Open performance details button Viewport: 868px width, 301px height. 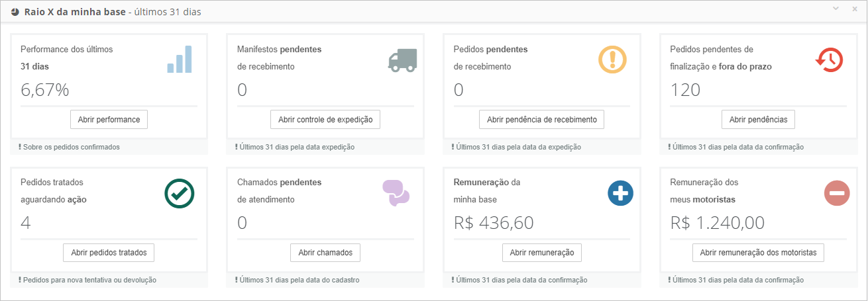tap(109, 119)
